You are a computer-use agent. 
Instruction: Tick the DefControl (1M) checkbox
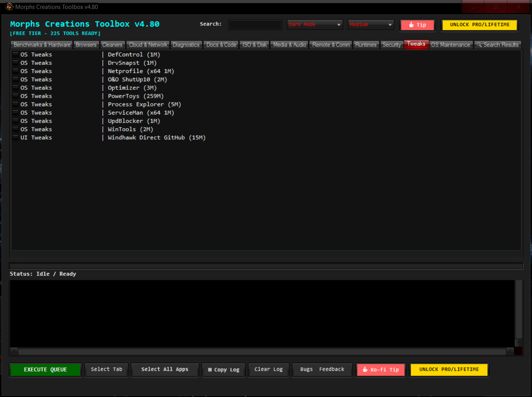tap(16, 55)
